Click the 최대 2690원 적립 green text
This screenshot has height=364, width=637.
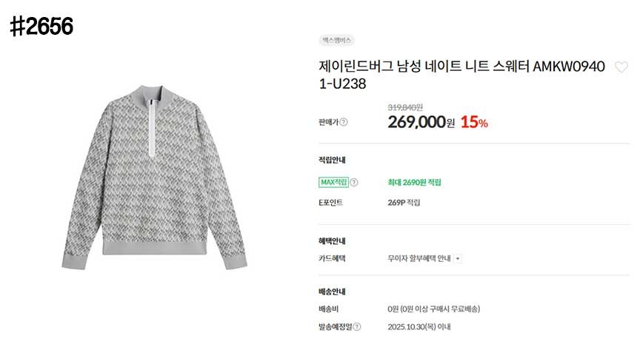point(414,182)
